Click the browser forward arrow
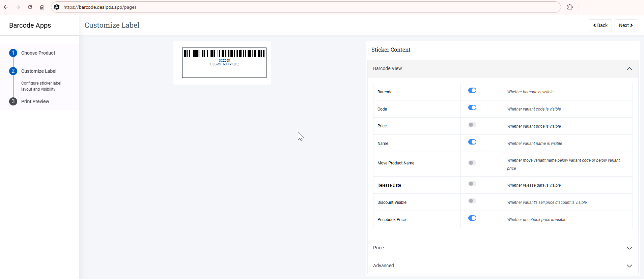This screenshot has height=279, width=644. coord(18,7)
